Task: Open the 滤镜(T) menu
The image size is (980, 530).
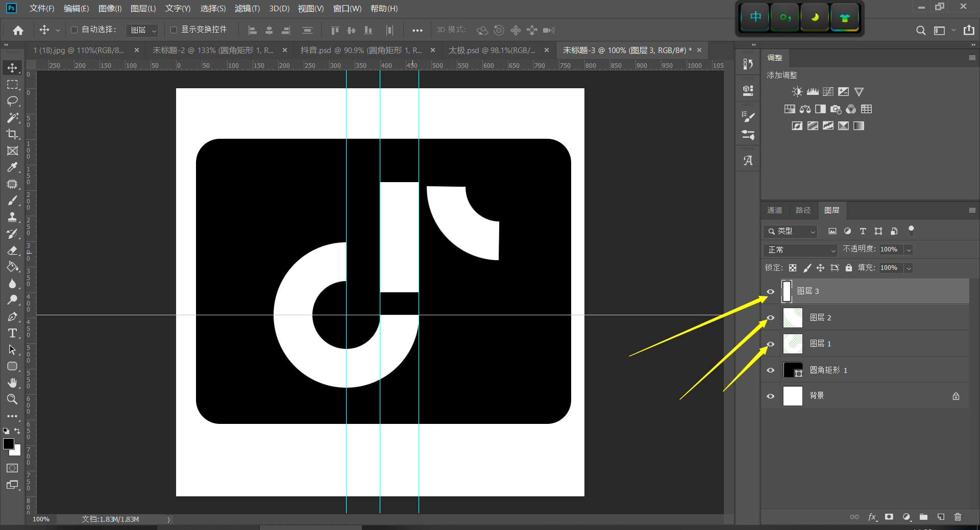Action: pos(248,9)
